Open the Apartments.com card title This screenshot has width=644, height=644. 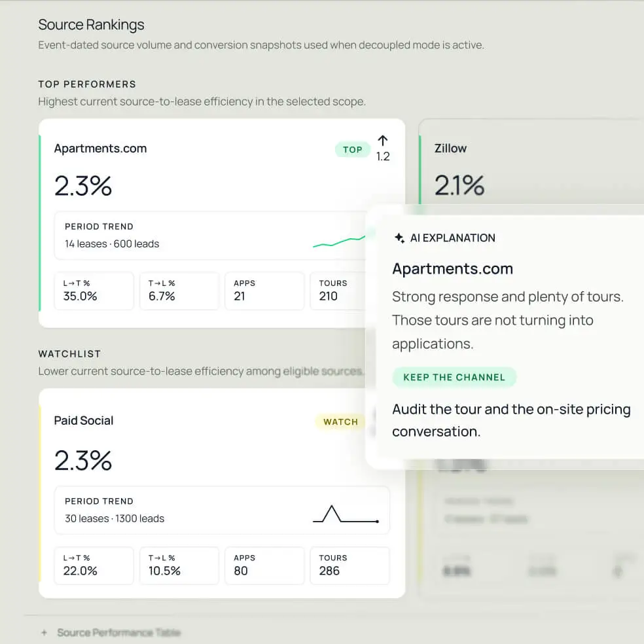point(100,149)
